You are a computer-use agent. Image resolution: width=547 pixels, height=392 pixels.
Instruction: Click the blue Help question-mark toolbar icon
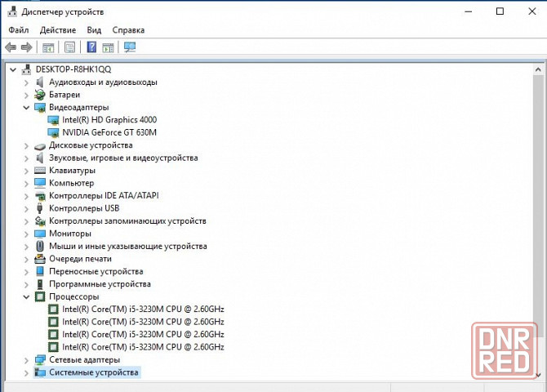(x=91, y=47)
